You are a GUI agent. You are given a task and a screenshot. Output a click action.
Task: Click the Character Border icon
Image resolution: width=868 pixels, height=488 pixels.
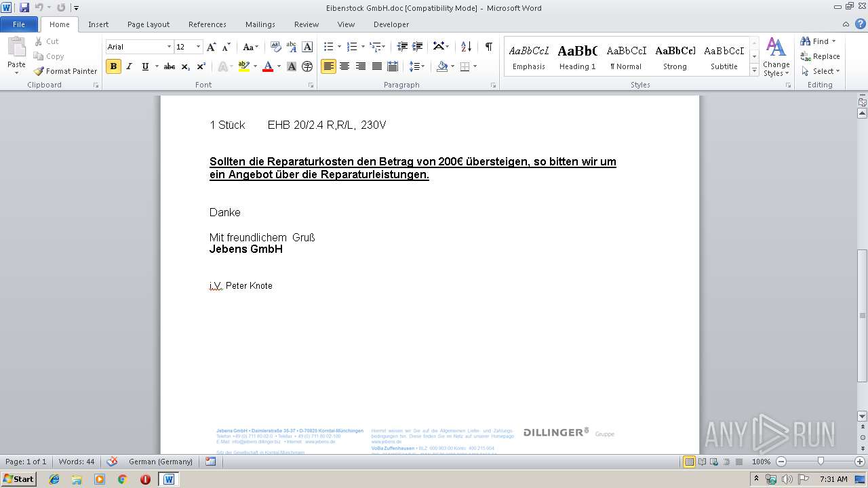click(307, 47)
